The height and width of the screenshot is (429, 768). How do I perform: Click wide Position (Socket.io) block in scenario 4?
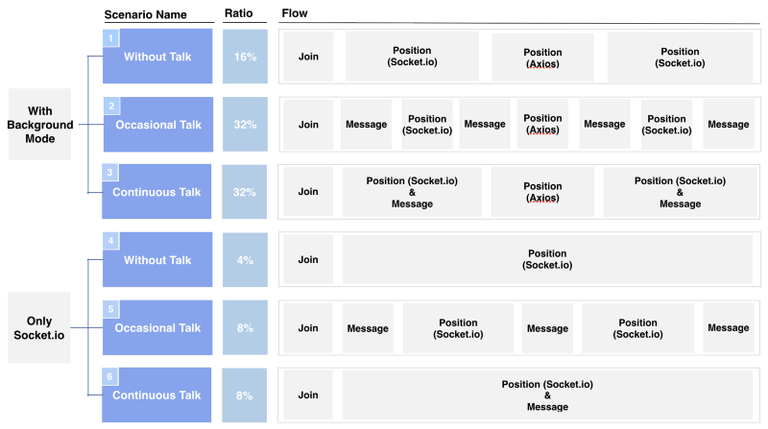[548, 259]
